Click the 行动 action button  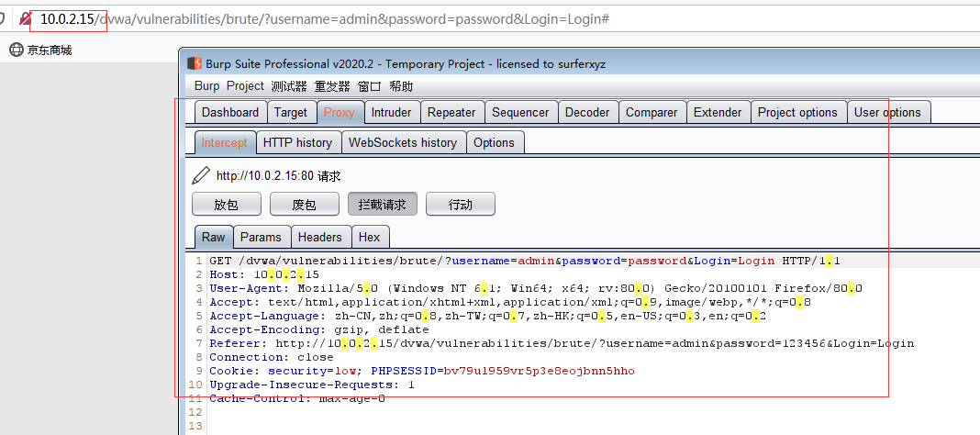[461, 204]
